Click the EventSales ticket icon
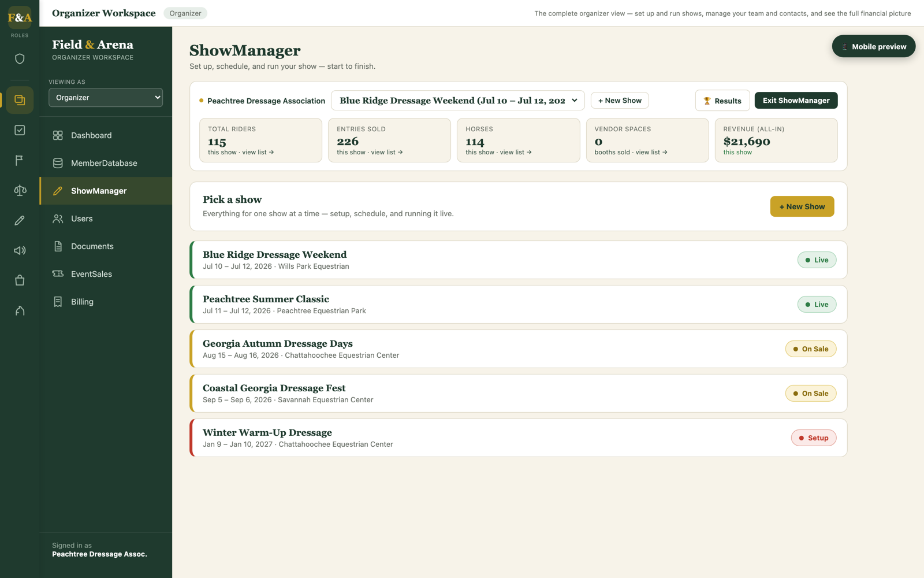Screen dimensions: 924x578 [x=58, y=274]
